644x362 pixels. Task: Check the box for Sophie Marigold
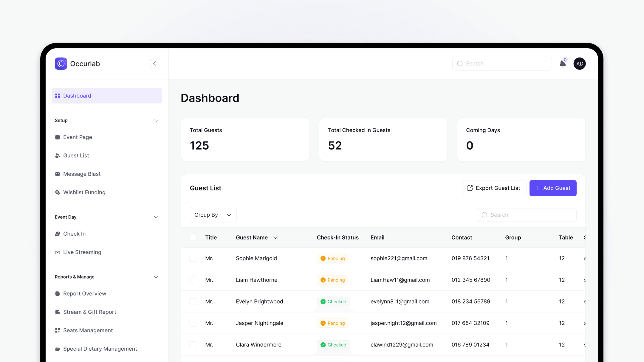coord(193,258)
